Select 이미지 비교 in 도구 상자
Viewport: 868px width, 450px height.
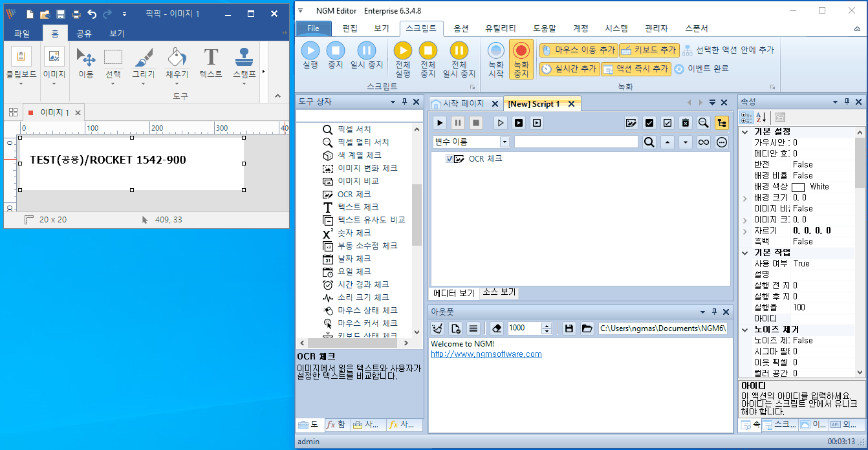[358, 181]
